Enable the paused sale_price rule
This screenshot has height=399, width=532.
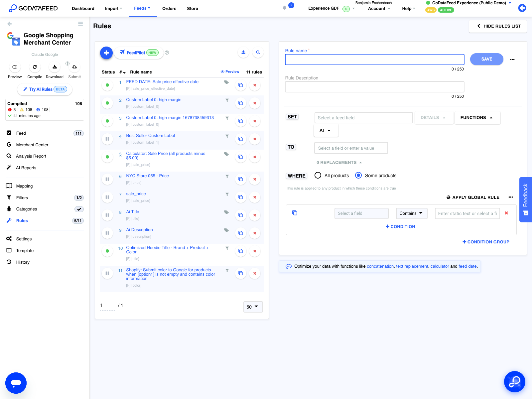click(107, 197)
